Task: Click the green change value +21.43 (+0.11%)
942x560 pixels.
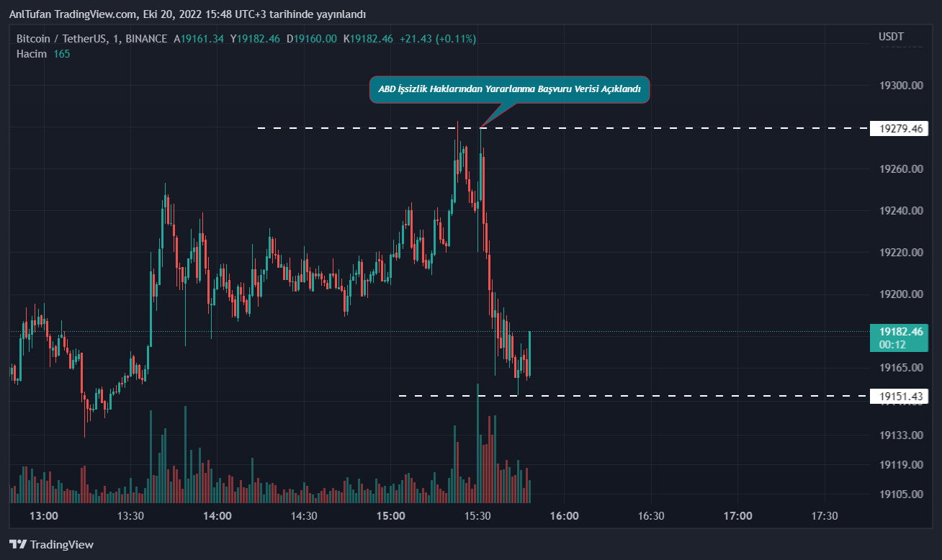Action: click(x=440, y=39)
